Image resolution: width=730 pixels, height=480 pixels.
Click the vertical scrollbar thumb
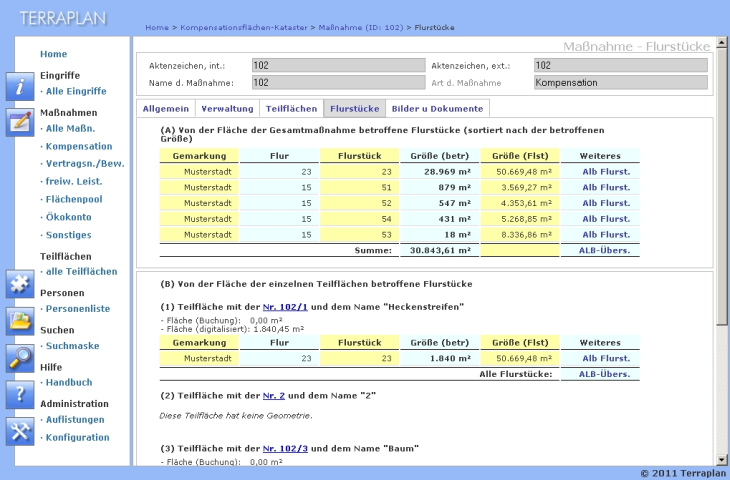tap(722, 187)
